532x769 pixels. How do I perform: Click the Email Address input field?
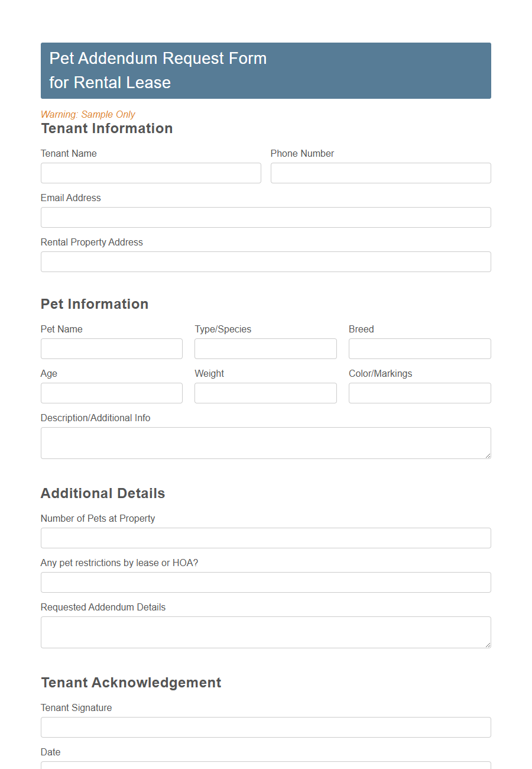click(265, 217)
